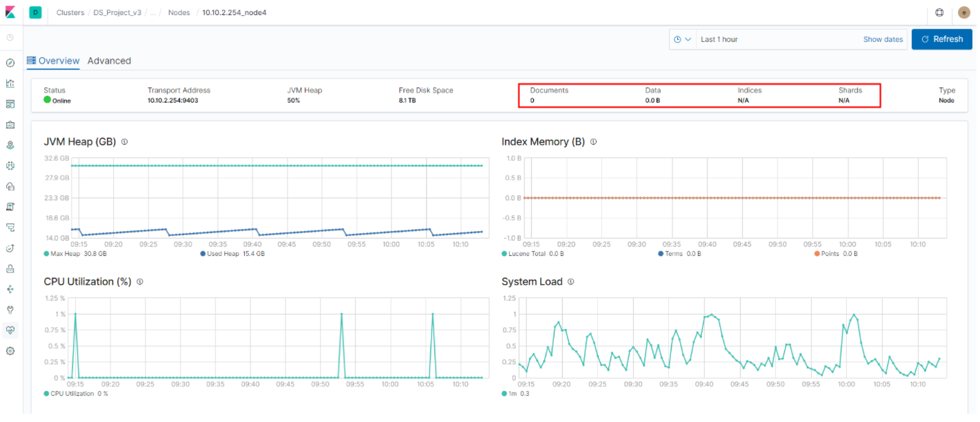Expand the collapsed breadcrumb ellipsis

coord(152,12)
